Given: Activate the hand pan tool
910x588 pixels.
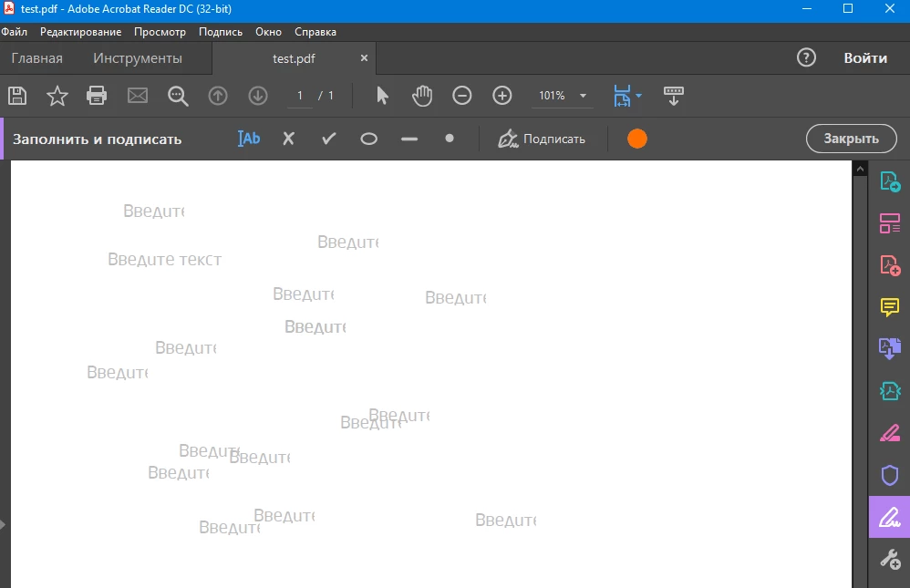Looking at the screenshot, I should (422, 95).
